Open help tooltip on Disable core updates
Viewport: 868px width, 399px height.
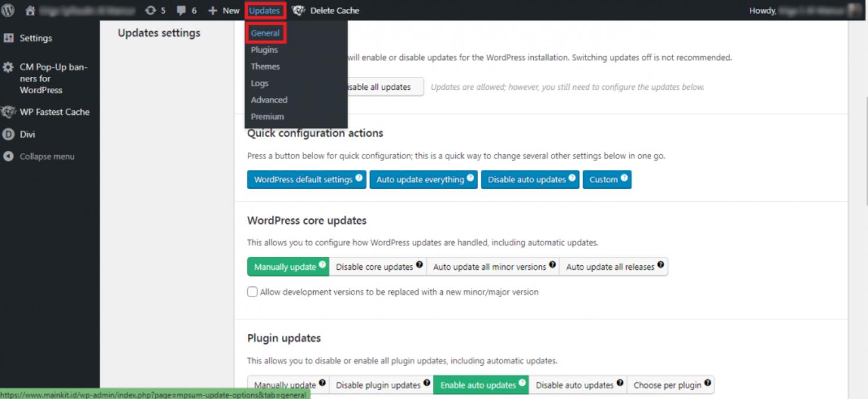tap(419, 265)
